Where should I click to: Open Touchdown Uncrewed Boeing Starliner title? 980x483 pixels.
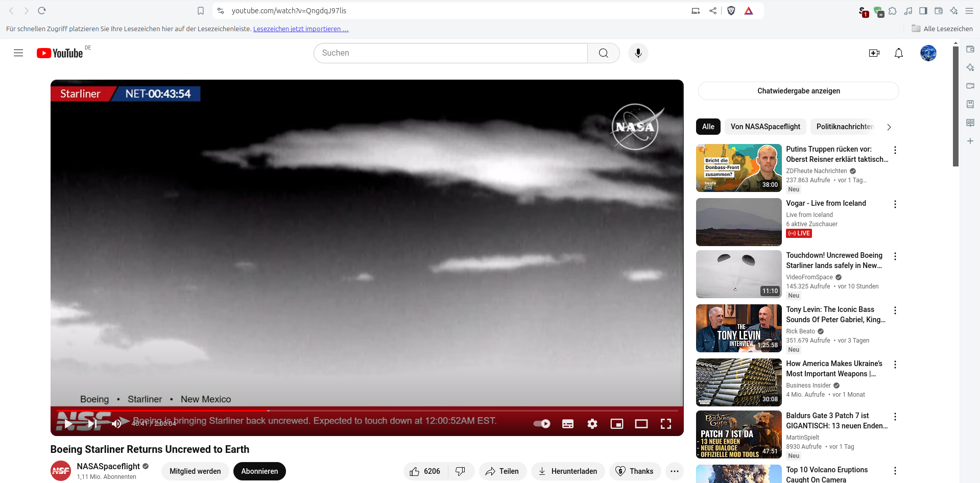coord(834,260)
